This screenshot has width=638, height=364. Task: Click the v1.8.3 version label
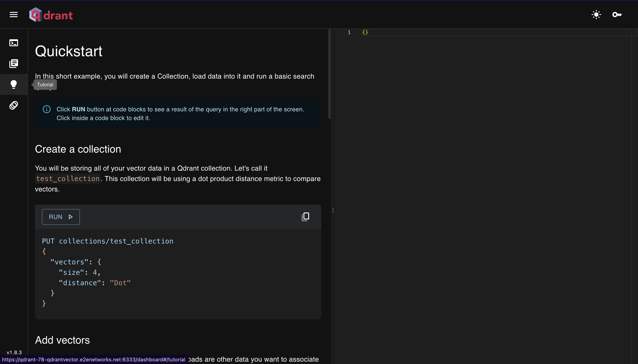coord(14,352)
